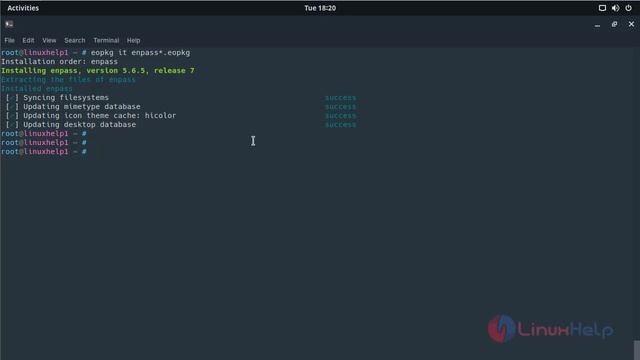
Task: Open the File menu
Action: click(x=9, y=40)
